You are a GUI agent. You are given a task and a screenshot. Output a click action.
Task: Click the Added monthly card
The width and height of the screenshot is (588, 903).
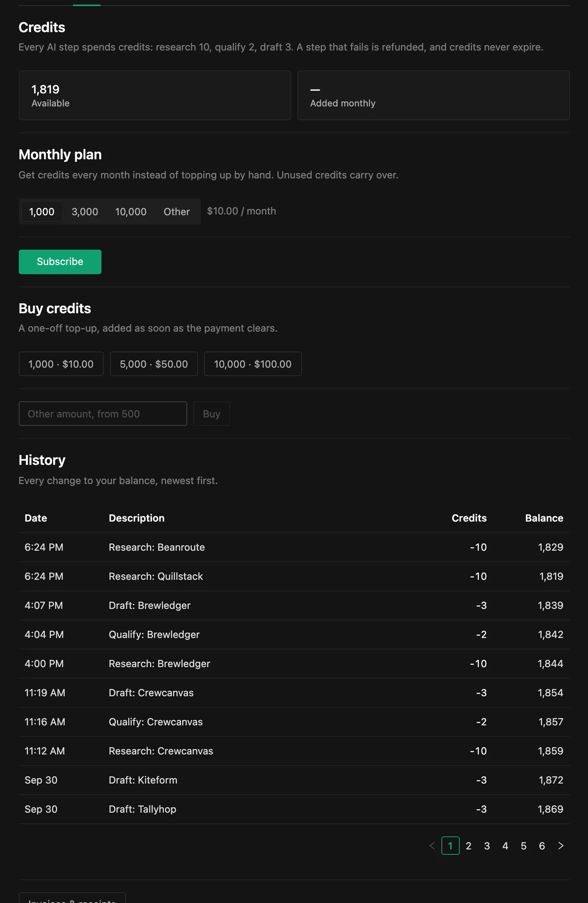pos(433,95)
